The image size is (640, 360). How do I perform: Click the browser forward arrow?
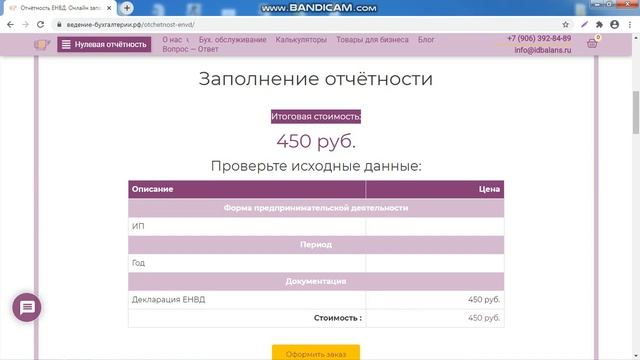25,24
